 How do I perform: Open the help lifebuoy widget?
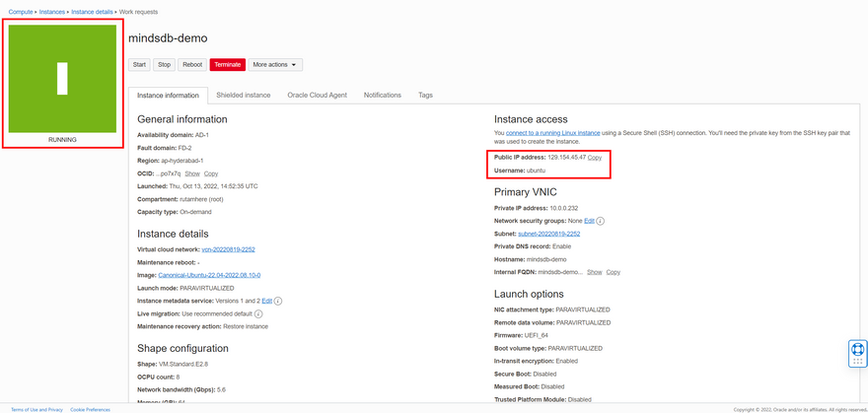[x=857, y=350]
